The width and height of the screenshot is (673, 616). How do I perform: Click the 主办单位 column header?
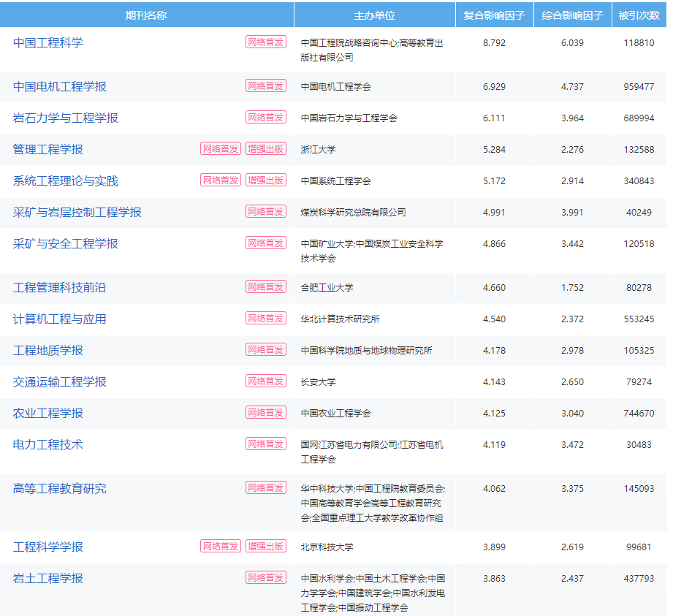tap(375, 15)
